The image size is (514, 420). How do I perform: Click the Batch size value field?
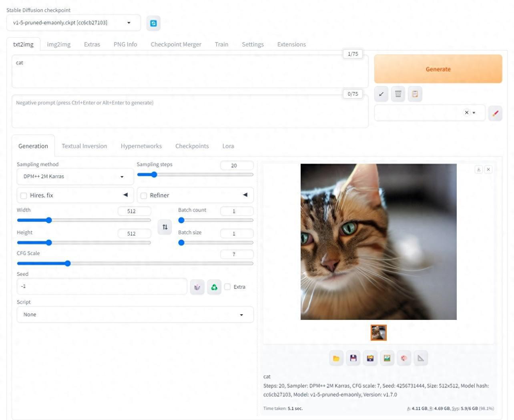tap(237, 233)
